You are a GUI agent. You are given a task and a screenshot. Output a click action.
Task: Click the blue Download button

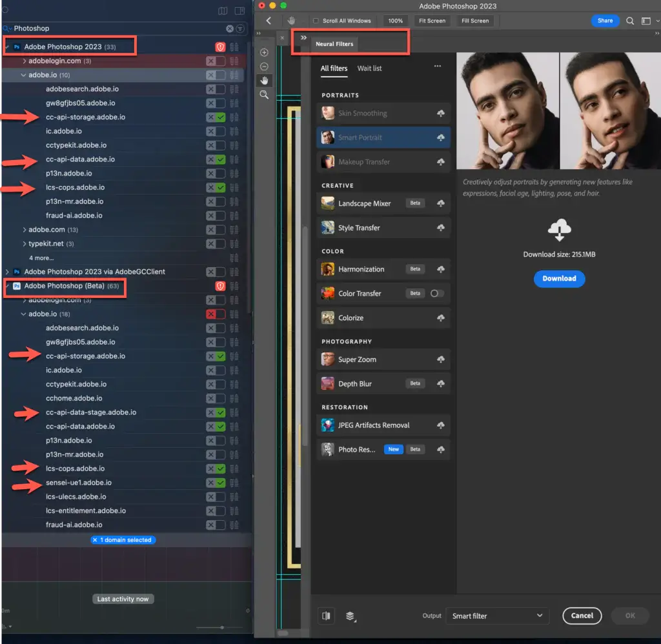(559, 279)
